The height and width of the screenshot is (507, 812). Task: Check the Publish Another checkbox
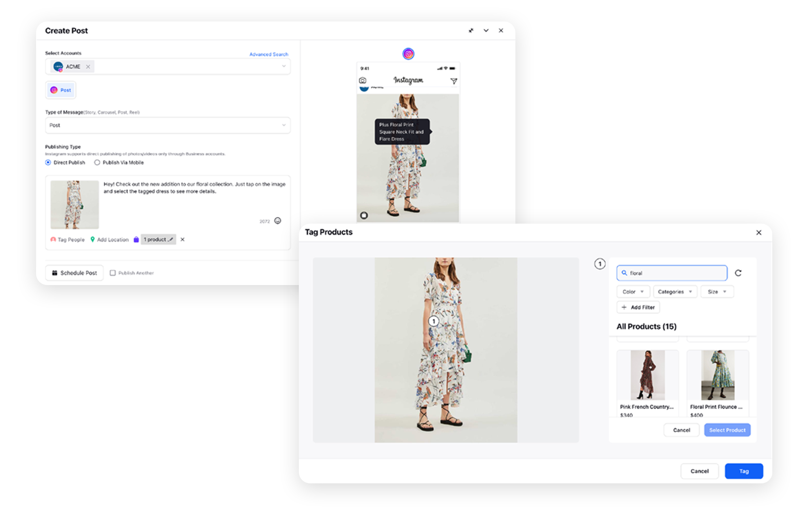tap(113, 273)
